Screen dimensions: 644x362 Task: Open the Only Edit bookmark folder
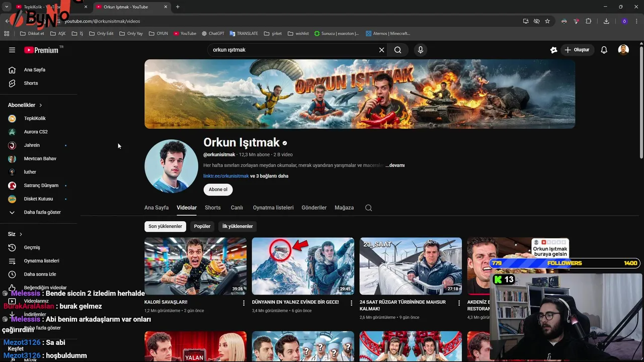click(x=101, y=34)
